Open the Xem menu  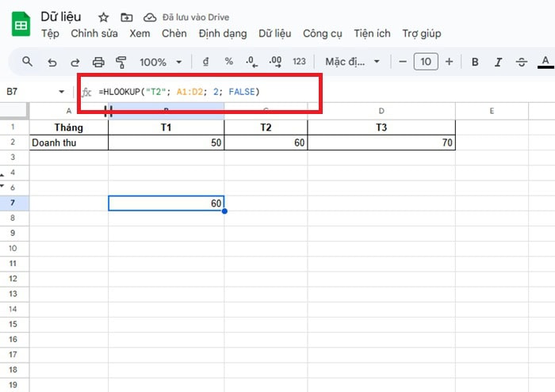pos(140,33)
